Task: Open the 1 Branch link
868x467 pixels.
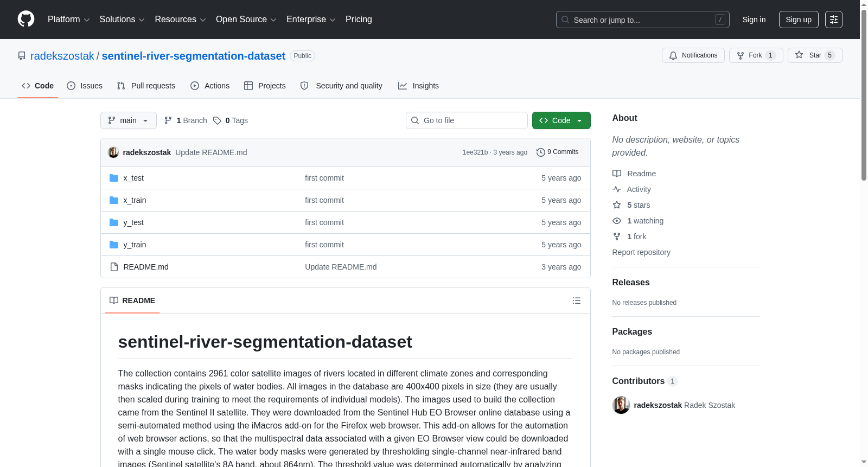Action: 186,120
